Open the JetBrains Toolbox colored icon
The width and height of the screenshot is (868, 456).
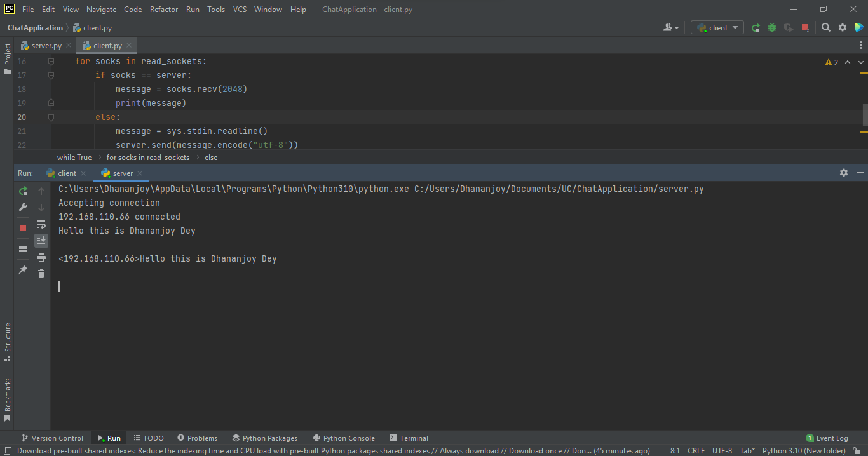pyautogui.click(x=859, y=28)
